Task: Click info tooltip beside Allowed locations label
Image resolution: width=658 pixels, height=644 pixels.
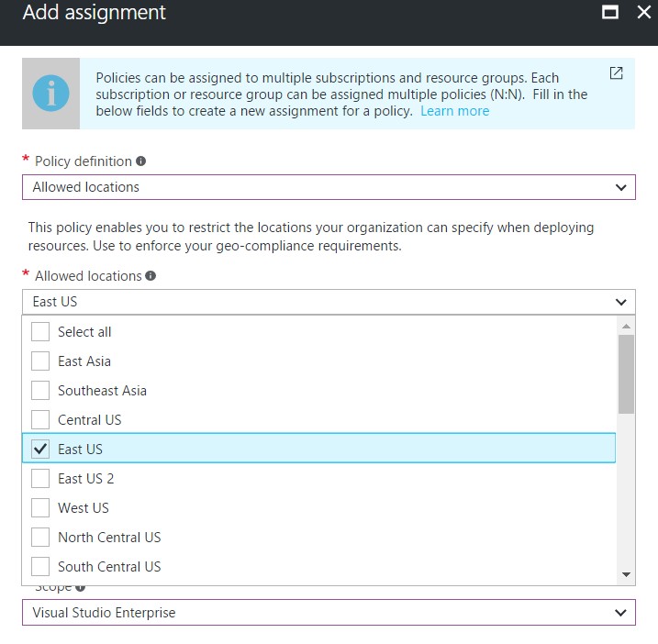Action: (151, 276)
